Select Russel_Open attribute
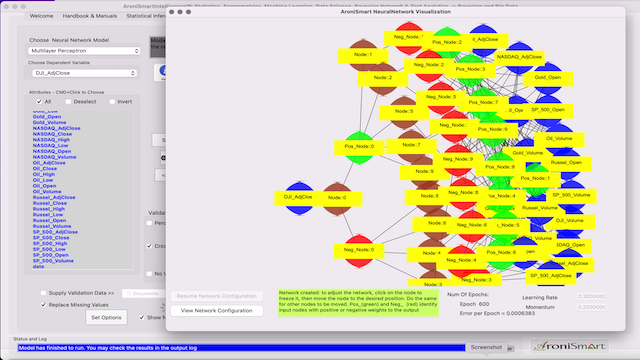The width and height of the screenshot is (640, 360). coord(49,220)
